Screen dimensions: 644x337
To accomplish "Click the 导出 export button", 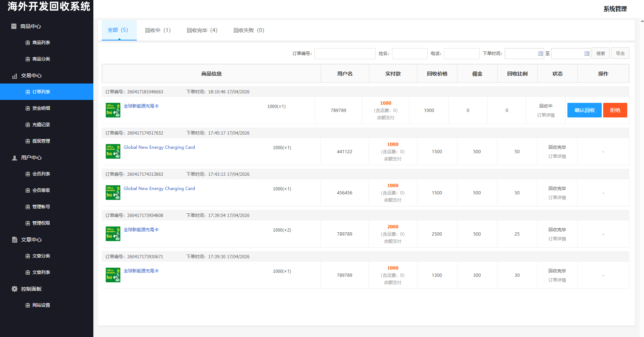I will pos(620,54).
